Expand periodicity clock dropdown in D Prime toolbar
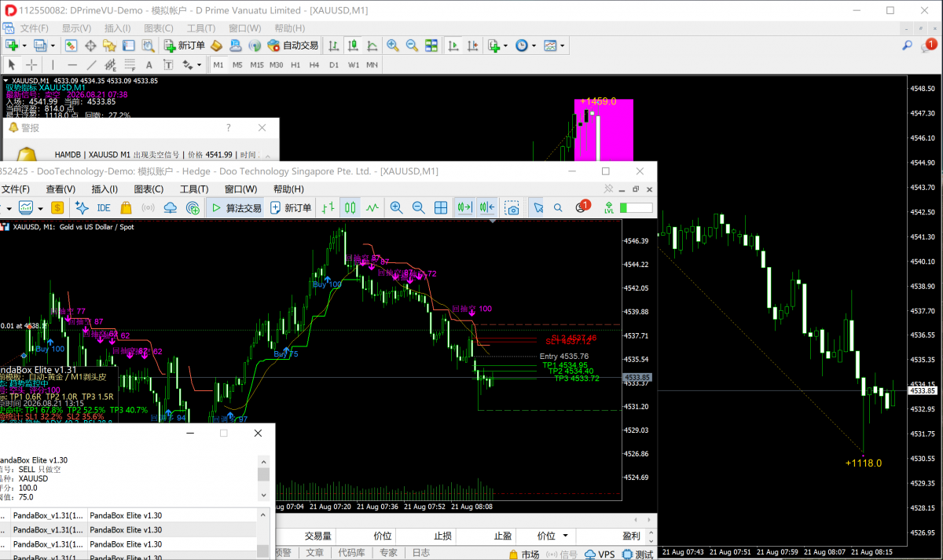 pos(534,46)
